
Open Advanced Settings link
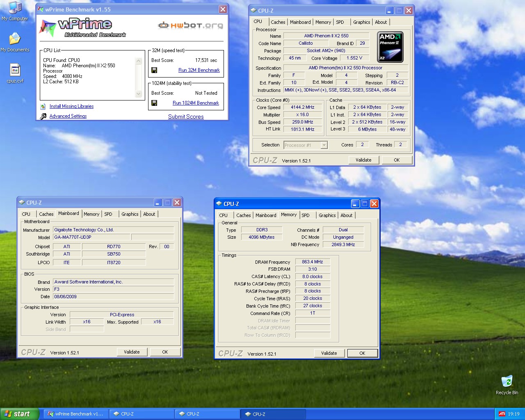click(x=68, y=116)
